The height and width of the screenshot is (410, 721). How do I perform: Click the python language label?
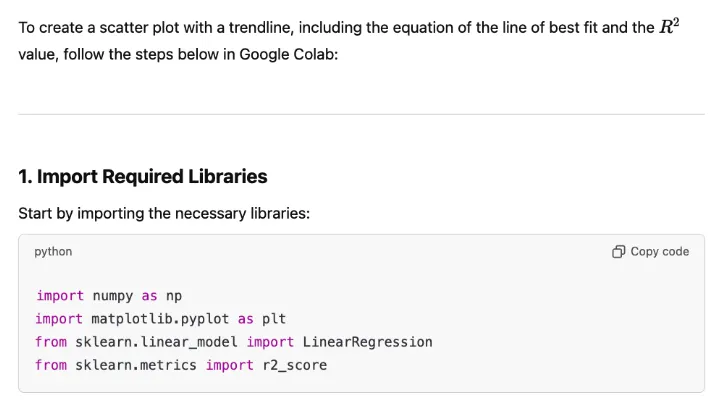point(53,252)
